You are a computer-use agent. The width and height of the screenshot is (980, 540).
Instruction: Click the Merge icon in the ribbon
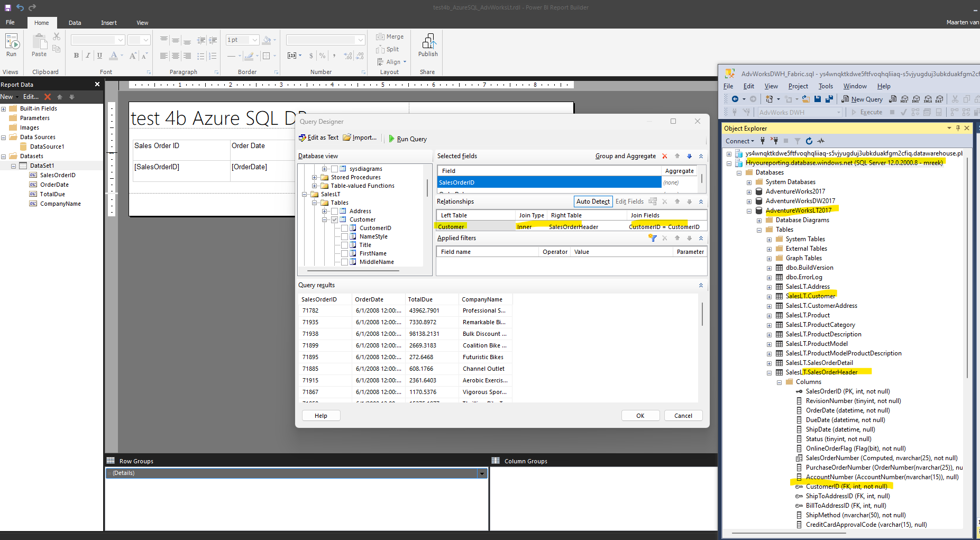(x=381, y=36)
